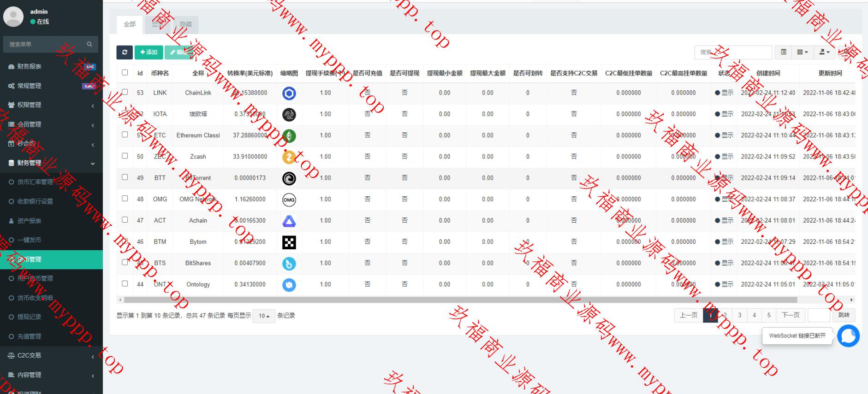Click the IOTA coin thumbnail
The image size is (868, 394).
289,115
